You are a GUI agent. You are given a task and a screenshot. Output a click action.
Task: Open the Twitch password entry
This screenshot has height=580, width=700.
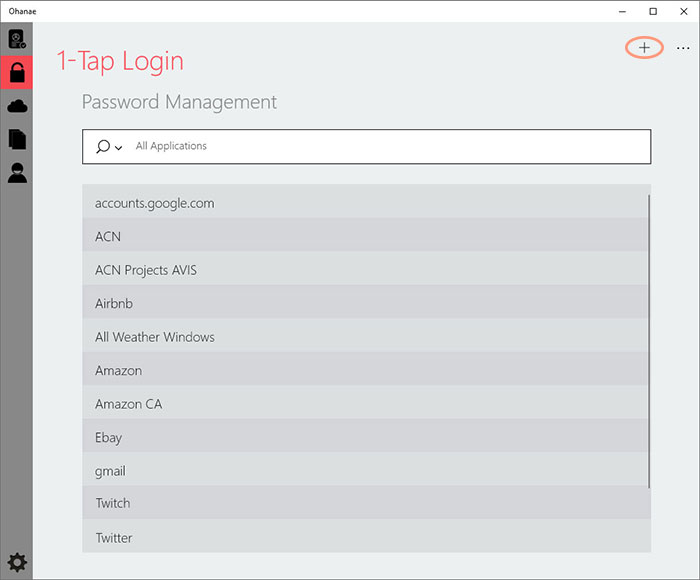[x=366, y=503]
